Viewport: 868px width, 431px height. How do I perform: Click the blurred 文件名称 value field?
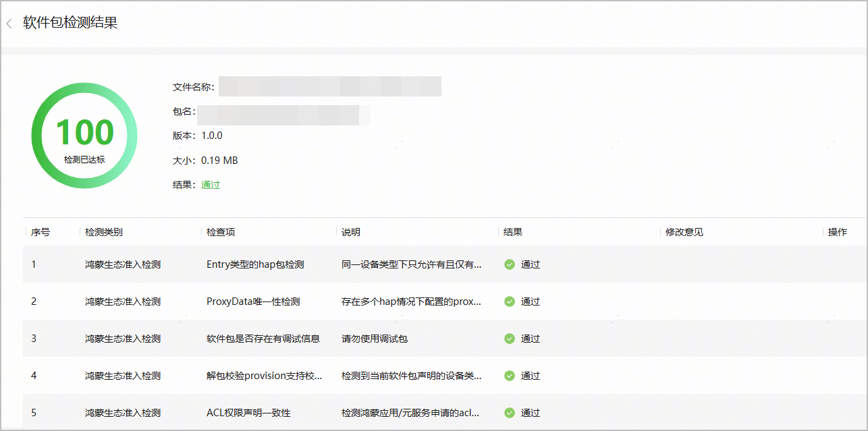point(329,87)
